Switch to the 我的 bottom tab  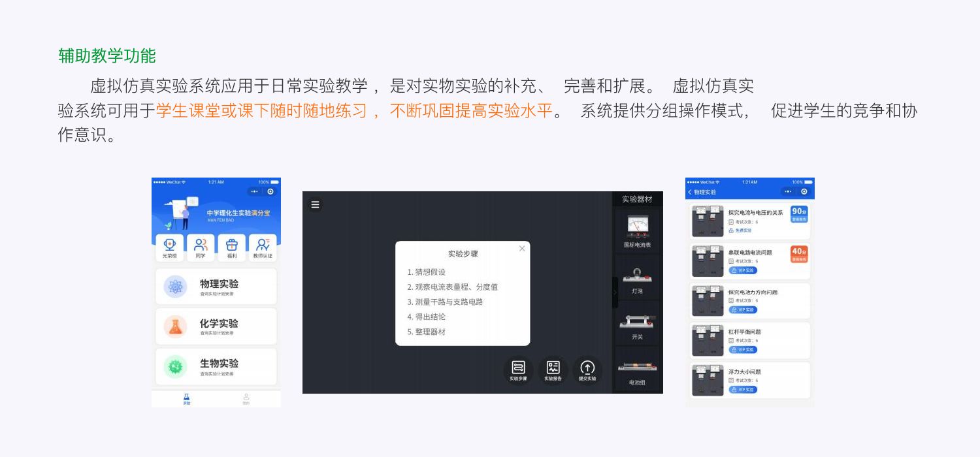click(246, 398)
